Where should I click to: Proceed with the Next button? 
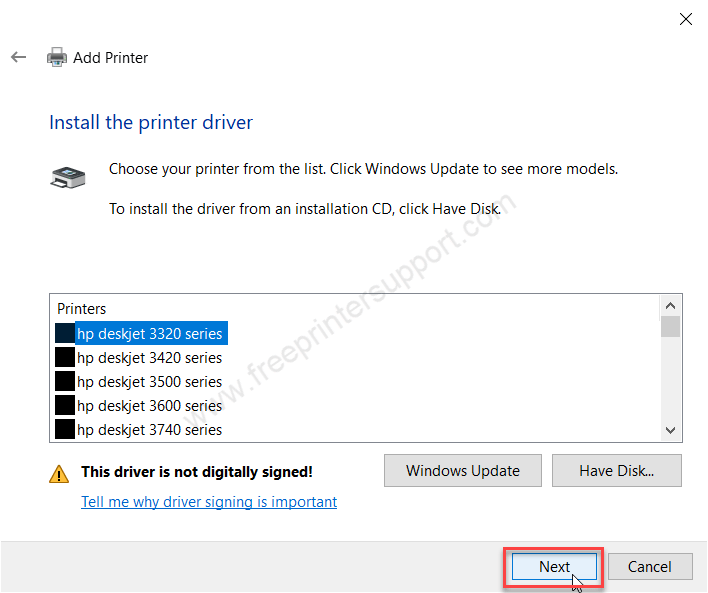pos(554,566)
